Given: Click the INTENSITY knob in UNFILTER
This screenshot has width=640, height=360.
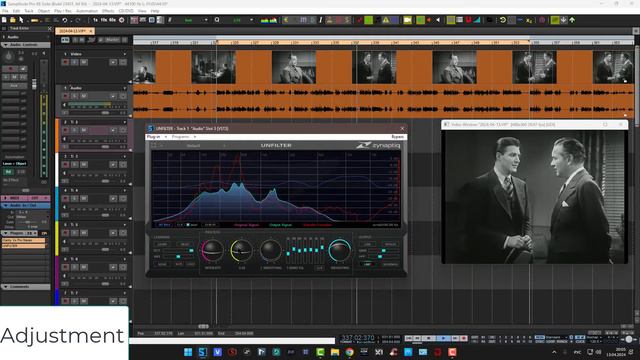Looking at the screenshot, I should (212, 250).
